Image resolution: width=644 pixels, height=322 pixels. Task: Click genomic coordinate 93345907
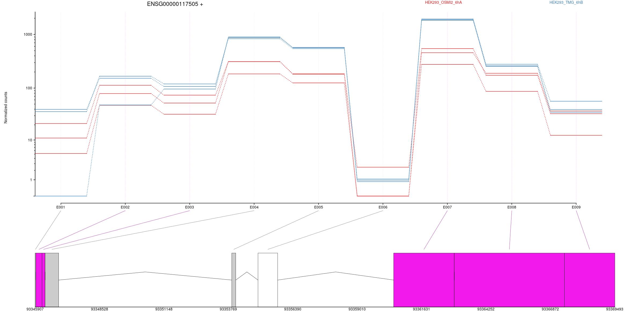coord(35,309)
